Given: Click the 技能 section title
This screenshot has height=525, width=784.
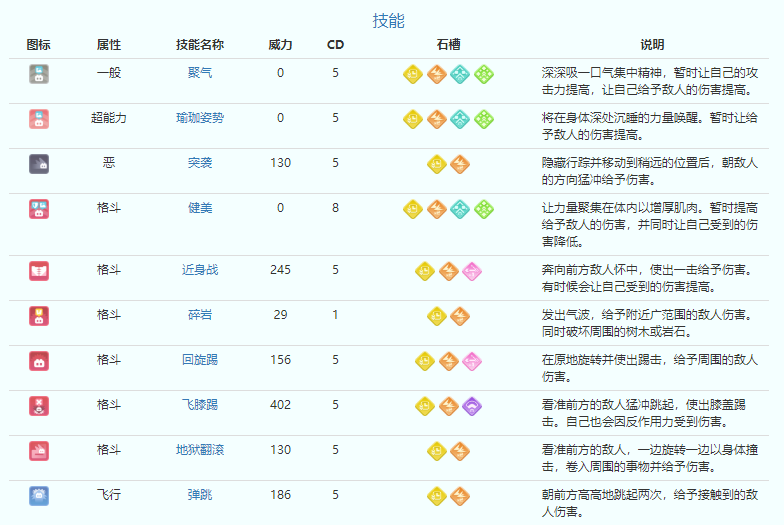Looking at the screenshot, I should [x=388, y=21].
